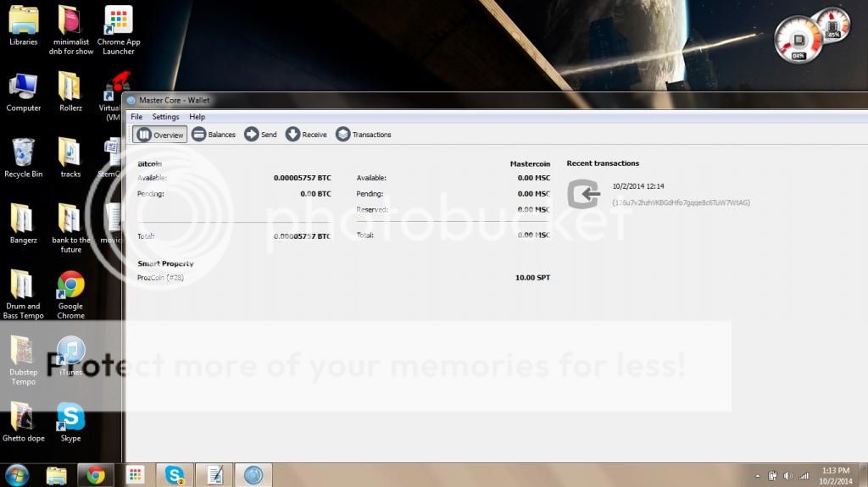Select the incoming transaction arrow icon
Image resolution: width=868 pixels, height=487 pixels.
[583, 194]
